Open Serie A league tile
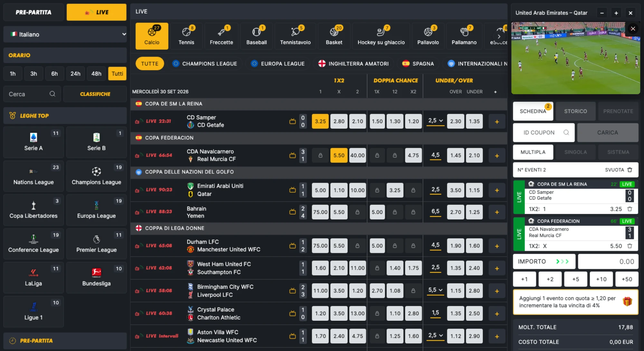 pos(33,142)
